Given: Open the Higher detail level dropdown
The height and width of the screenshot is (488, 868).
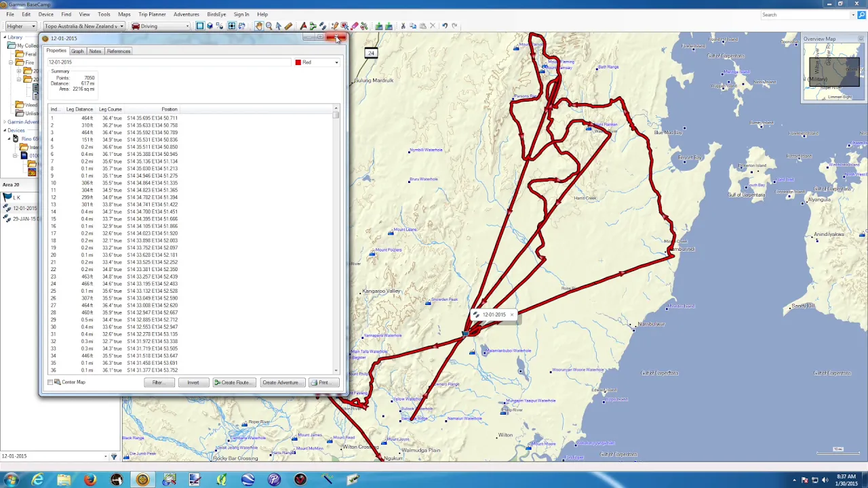Looking at the screenshot, I should point(20,26).
